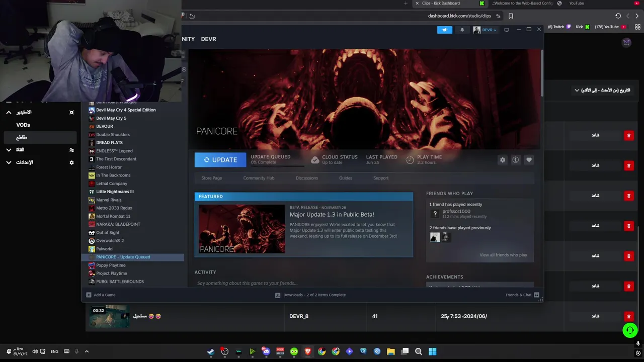Open the Kick bookmark in bookmarks bar

tap(583, 27)
